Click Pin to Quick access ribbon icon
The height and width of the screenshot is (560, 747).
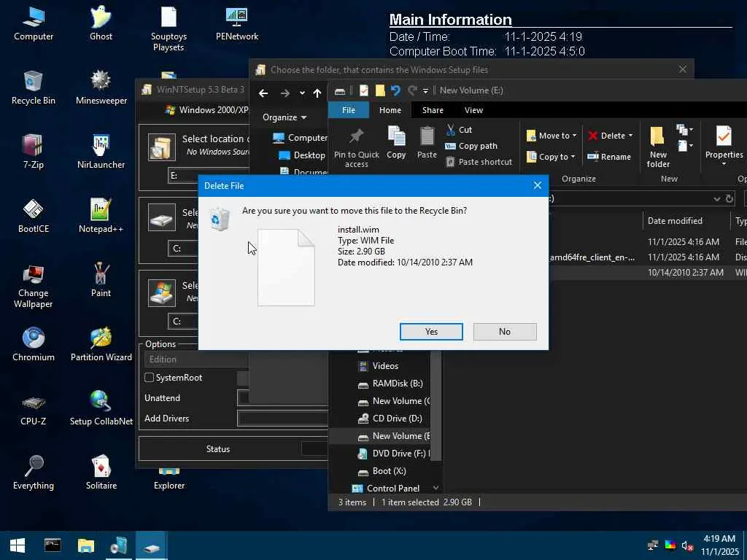coord(356,147)
